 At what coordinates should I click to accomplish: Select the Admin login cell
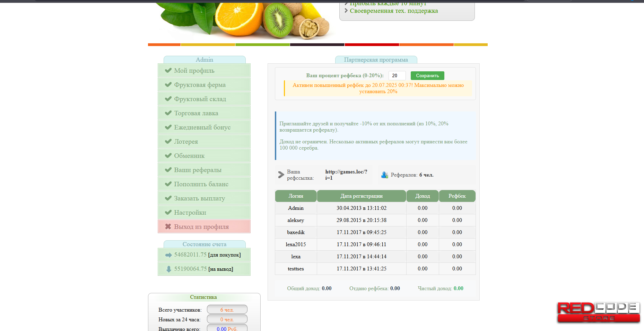[x=296, y=208]
